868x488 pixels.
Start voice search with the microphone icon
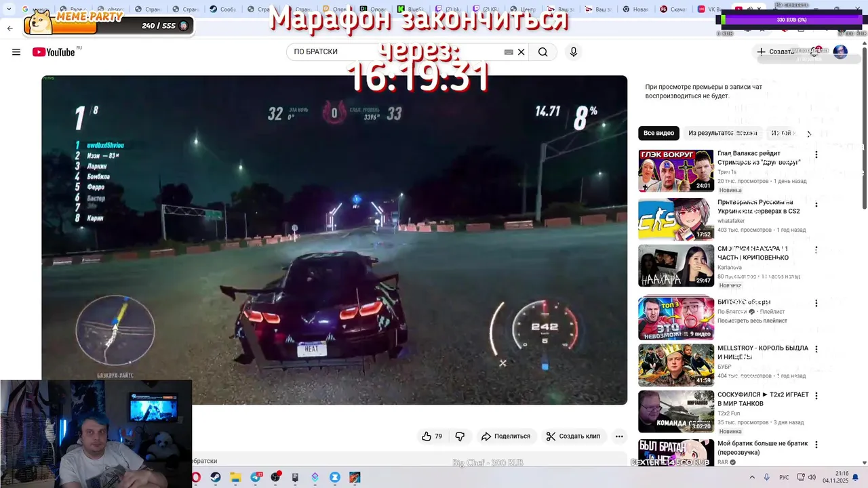click(x=574, y=52)
